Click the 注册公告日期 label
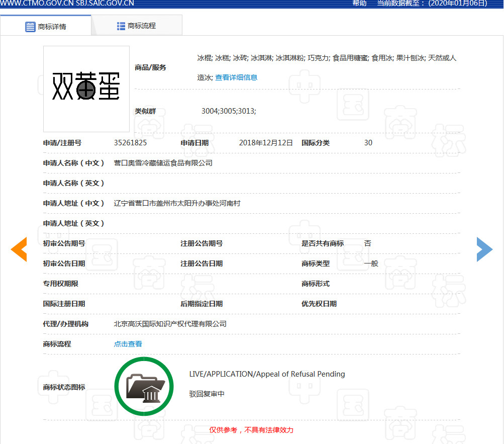 click(201, 263)
